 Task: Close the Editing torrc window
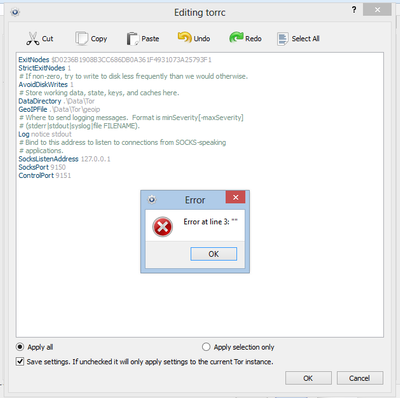click(377, 10)
